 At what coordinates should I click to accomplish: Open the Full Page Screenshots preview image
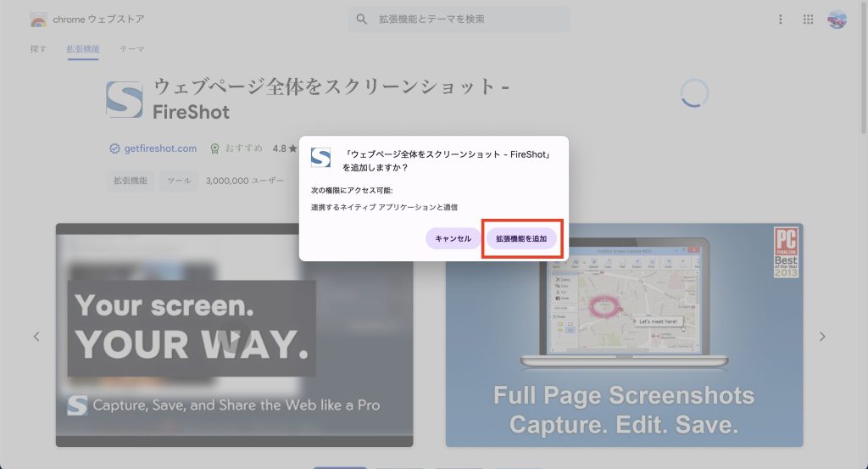tap(625, 335)
